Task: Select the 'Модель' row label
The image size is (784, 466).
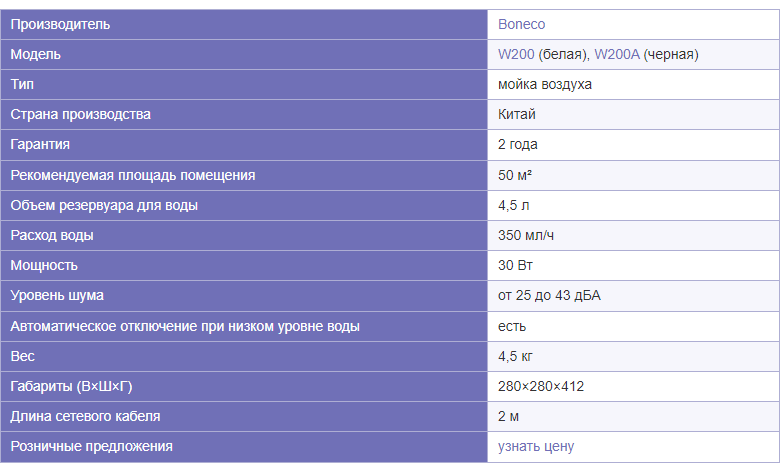Action: coord(36,54)
